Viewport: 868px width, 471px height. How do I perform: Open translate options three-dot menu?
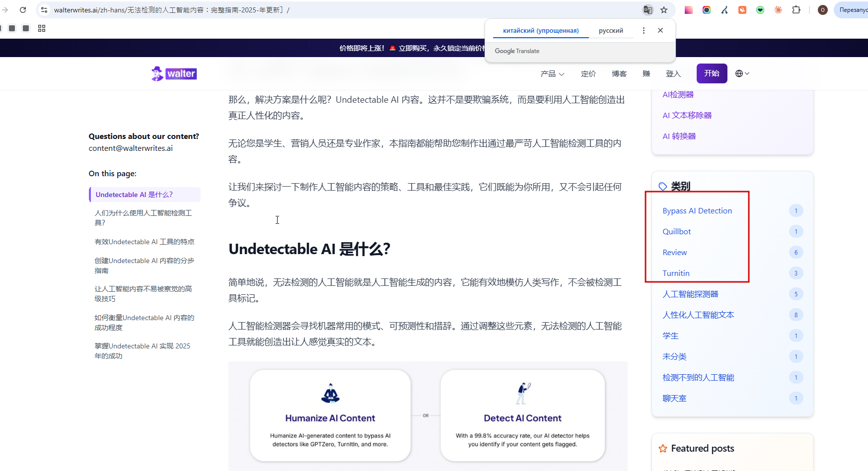pos(644,30)
